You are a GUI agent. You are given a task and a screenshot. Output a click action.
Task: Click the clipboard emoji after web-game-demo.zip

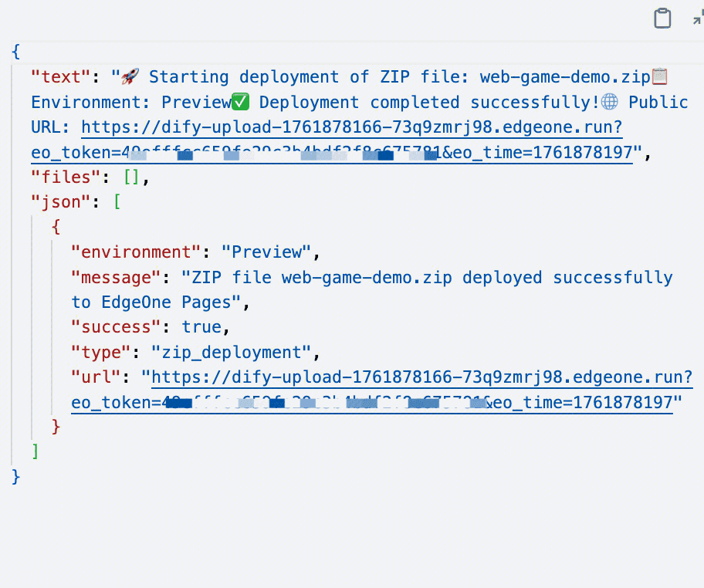[659, 77]
